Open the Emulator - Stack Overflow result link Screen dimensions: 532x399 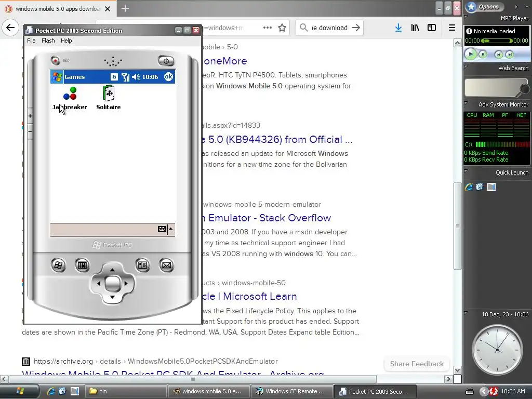[x=267, y=218]
